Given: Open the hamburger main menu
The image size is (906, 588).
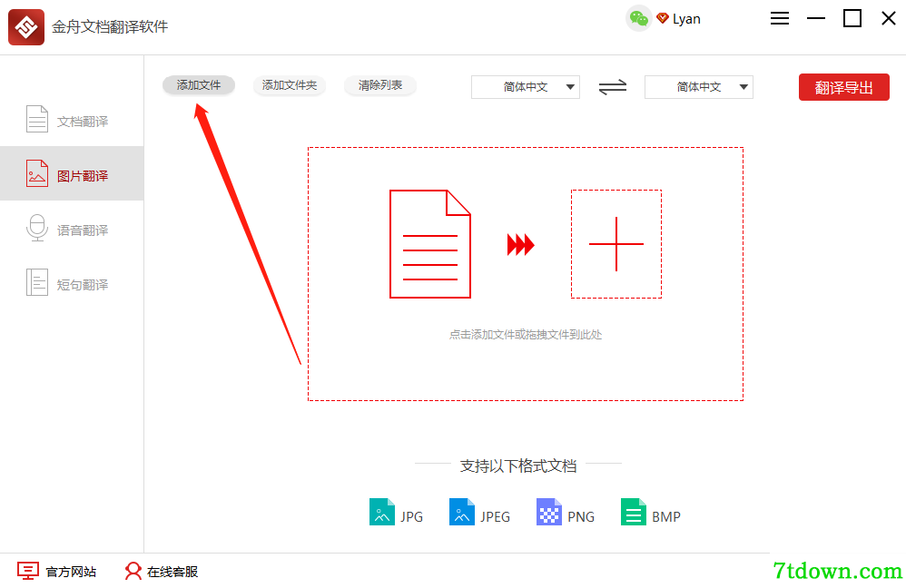Looking at the screenshot, I should 780,18.
